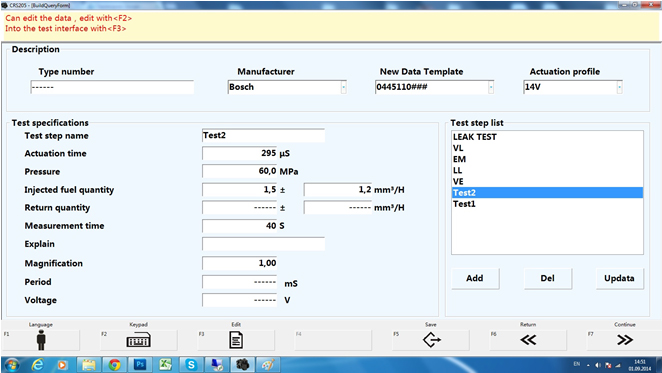Open the media player taskbar icon
Screen dimensions: 662x373
pyautogui.click(x=62, y=365)
